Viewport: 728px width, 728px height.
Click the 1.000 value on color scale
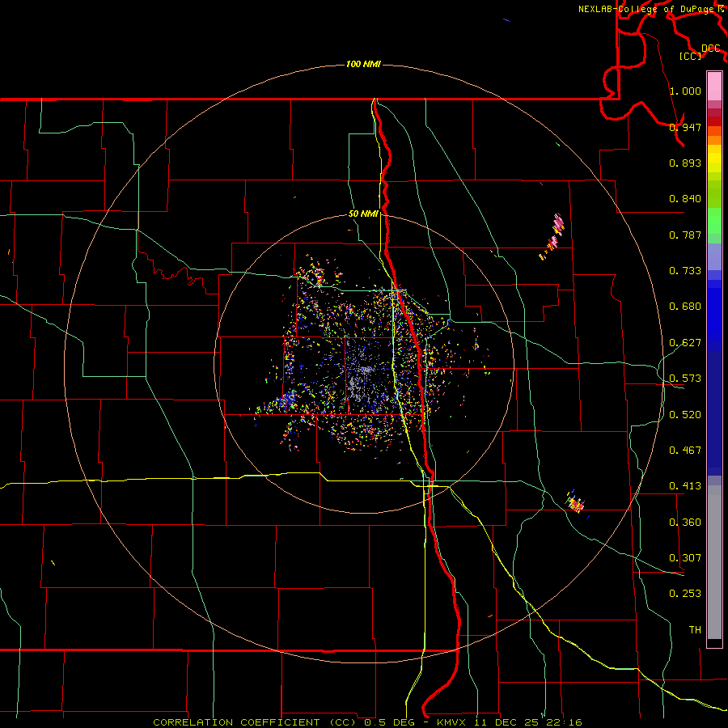685,91
